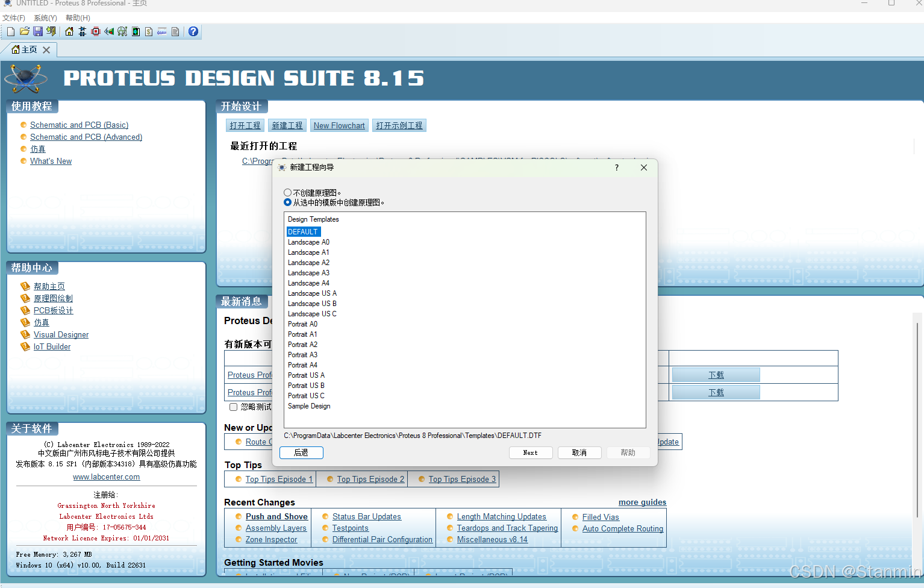Click the 打开示例工程 link

click(399, 125)
